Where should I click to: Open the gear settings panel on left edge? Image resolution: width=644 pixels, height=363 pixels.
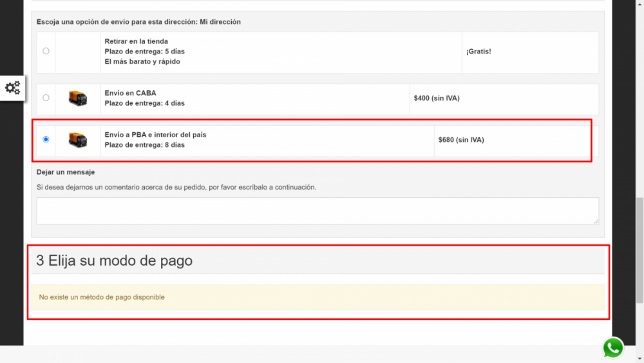coord(13,88)
